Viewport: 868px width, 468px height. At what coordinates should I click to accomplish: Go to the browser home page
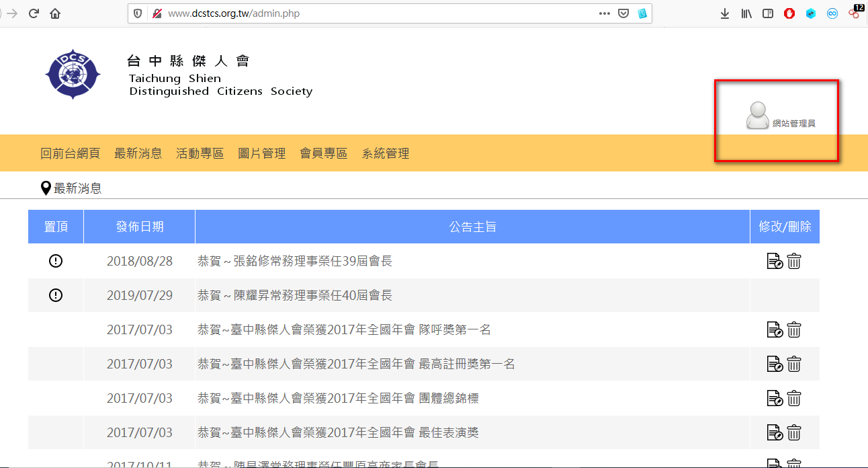[x=55, y=13]
